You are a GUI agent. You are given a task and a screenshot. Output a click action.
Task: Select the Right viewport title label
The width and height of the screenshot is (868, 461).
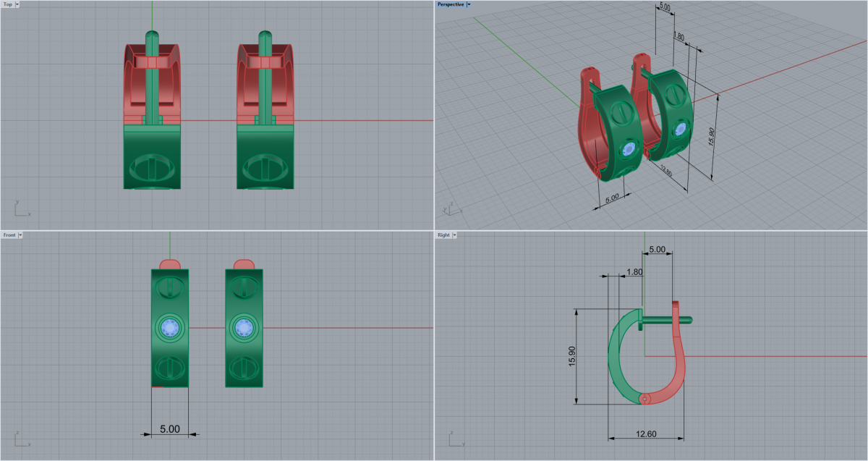click(x=443, y=235)
